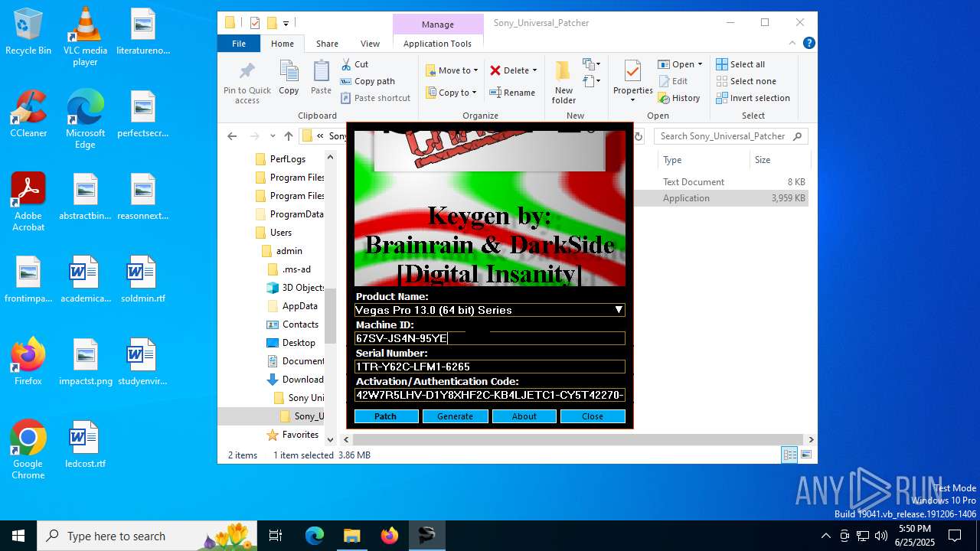Click the Properties icon
Viewport: 980px width, 551px height.
(x=632, y=73)
